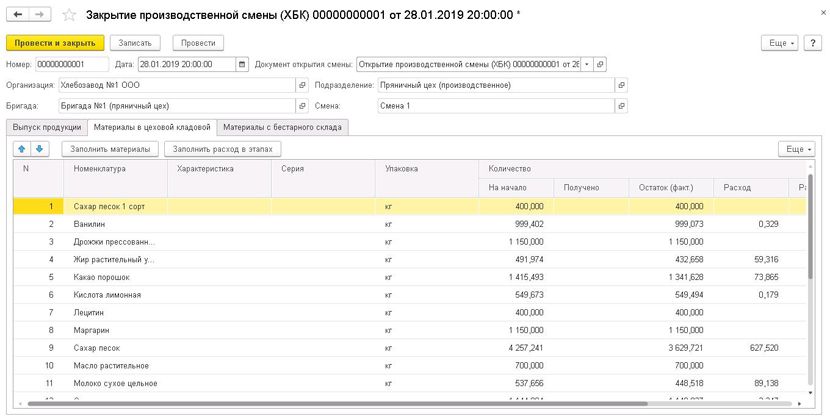This screenshot has width=830, height=419.
Task: Click the Номенклатура column header
Action: coord(115,178)
